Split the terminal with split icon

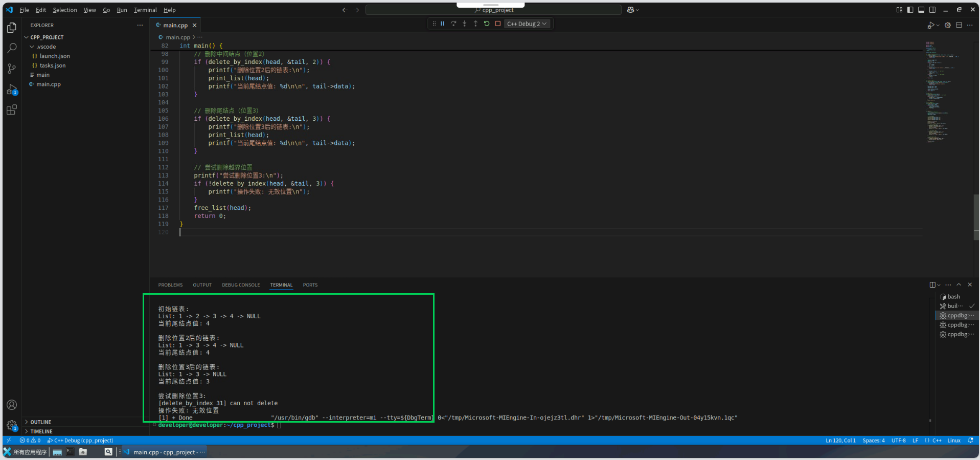tap(932, 285)
